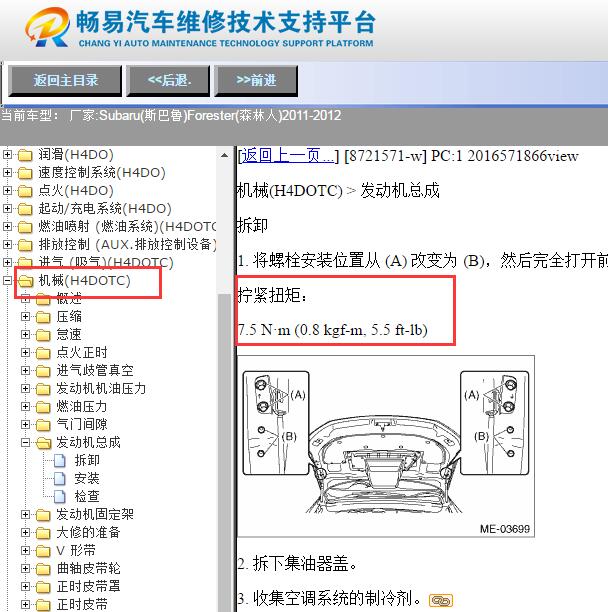This screenshot has width=608, height=612.
Task: Click the 润滑(H4DO) folder icon
Action: pyautogui.click(x=25, y=155)
